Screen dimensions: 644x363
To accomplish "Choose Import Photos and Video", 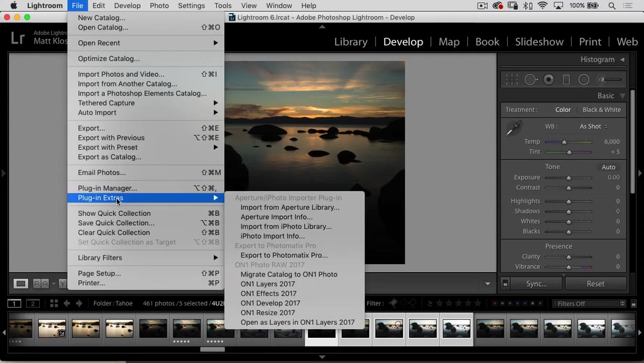I will pyautogui.click(x=146, y=74).
